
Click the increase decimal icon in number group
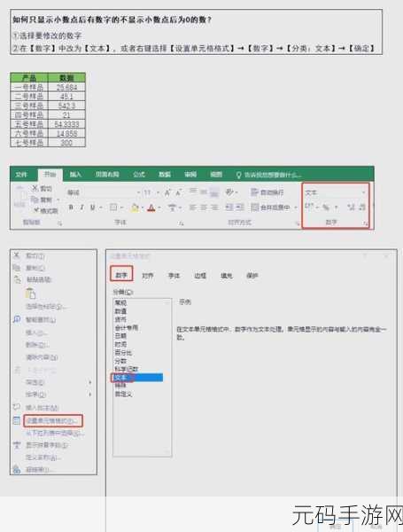tap(351, 207)
